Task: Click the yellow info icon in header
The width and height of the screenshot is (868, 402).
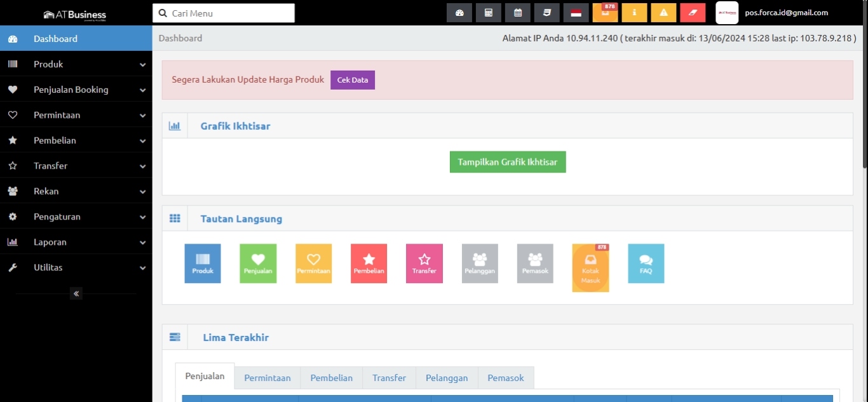Action: pyautogui.click(x=634, y=13)
